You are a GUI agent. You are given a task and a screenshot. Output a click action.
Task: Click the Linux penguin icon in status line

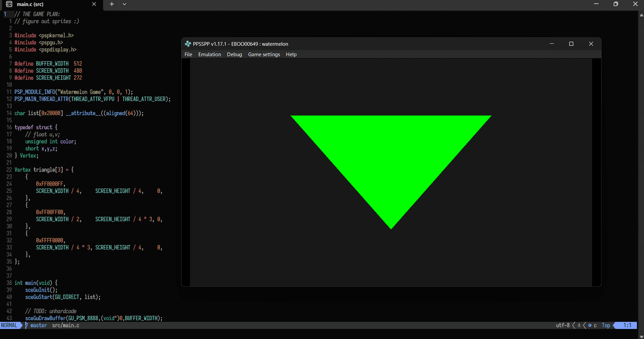tap(579, 325)
